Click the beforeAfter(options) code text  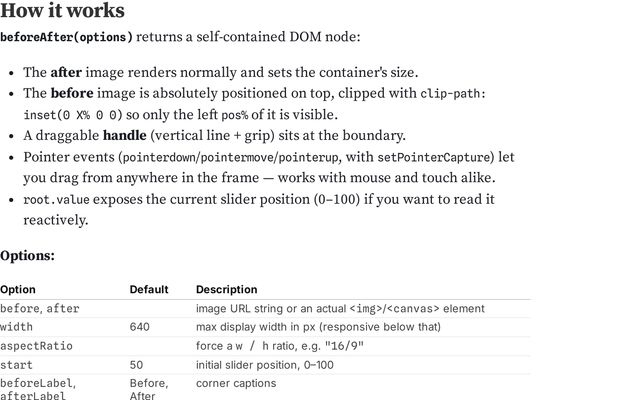point(67,37)
